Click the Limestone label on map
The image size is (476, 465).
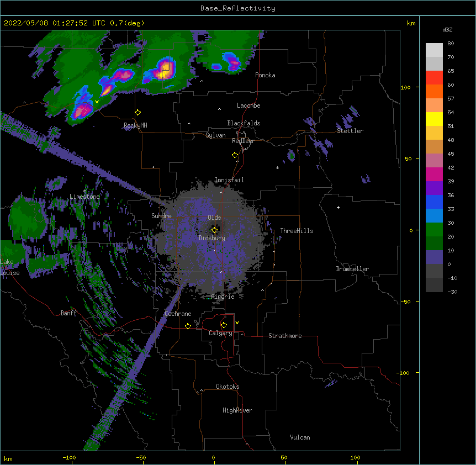84,197
